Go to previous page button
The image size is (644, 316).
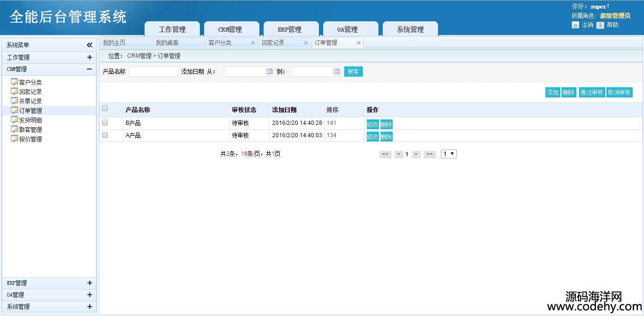pyautogui.click(x=399, y=154)
